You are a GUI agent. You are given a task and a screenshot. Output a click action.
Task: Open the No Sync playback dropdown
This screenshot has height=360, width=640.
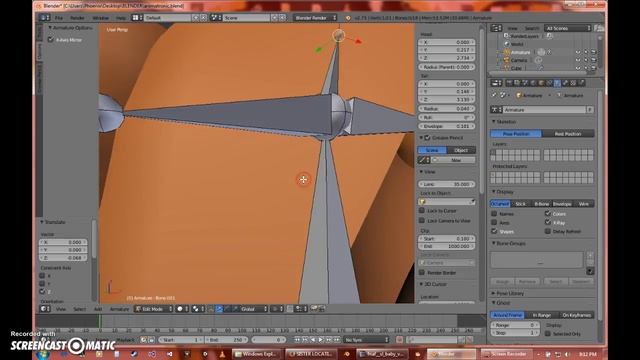[x=366, y=340]
